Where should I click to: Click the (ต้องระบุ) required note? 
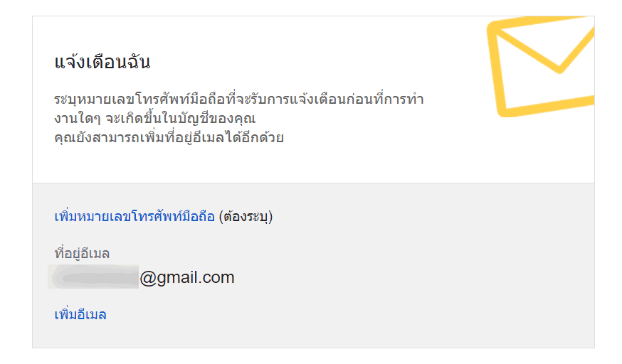tap(246, 217)
